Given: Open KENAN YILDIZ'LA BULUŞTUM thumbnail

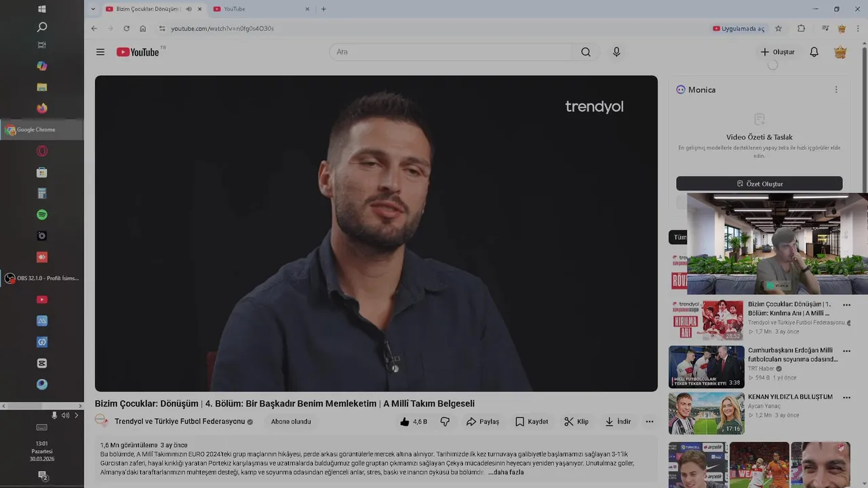Looking at the screenshot, I should tap(707, 413).
